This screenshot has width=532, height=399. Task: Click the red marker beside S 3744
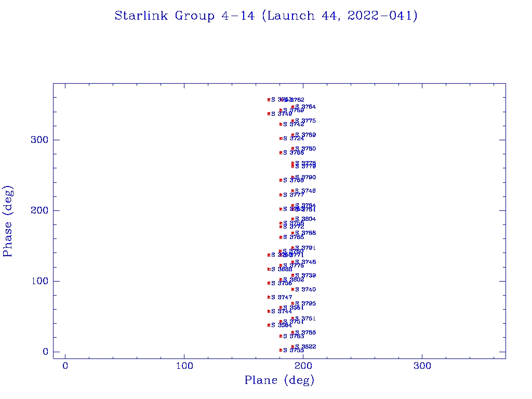(x=269, y=311)
